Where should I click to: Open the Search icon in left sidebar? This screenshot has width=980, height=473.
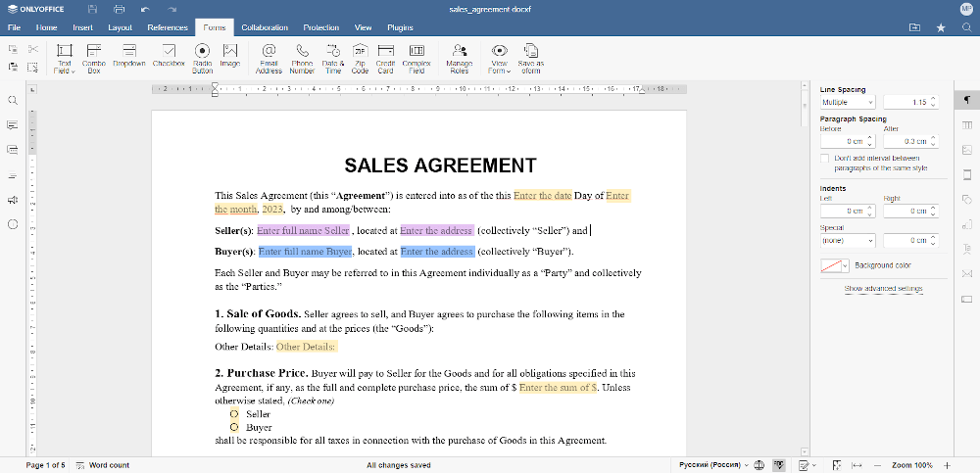(x=13, y=101)
